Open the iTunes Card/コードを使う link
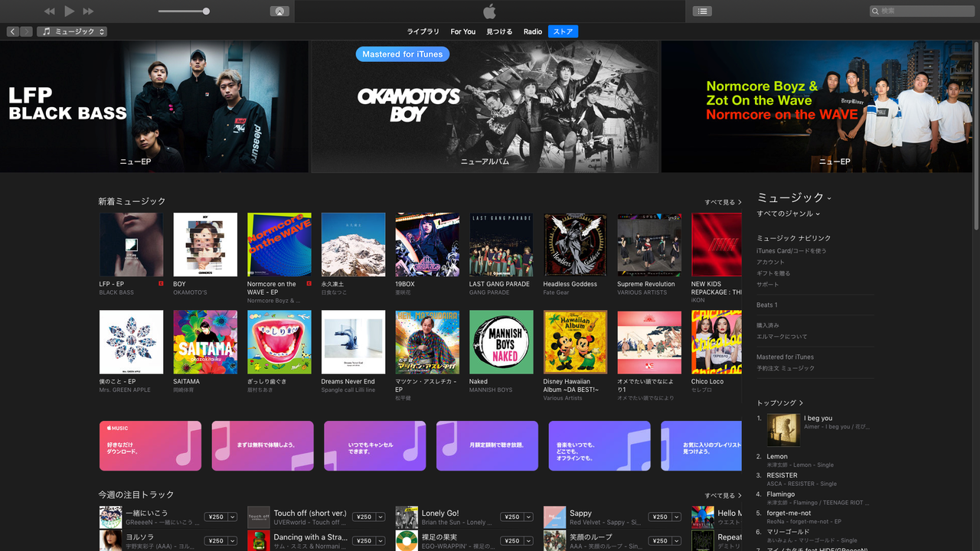The height and width of the screenshot is (551, 980). (x=792, y=251)
